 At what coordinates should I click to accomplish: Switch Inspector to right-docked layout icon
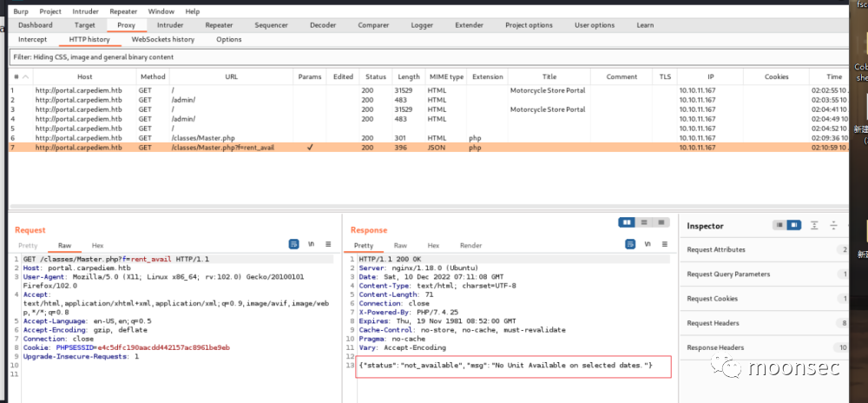(794, 225)
